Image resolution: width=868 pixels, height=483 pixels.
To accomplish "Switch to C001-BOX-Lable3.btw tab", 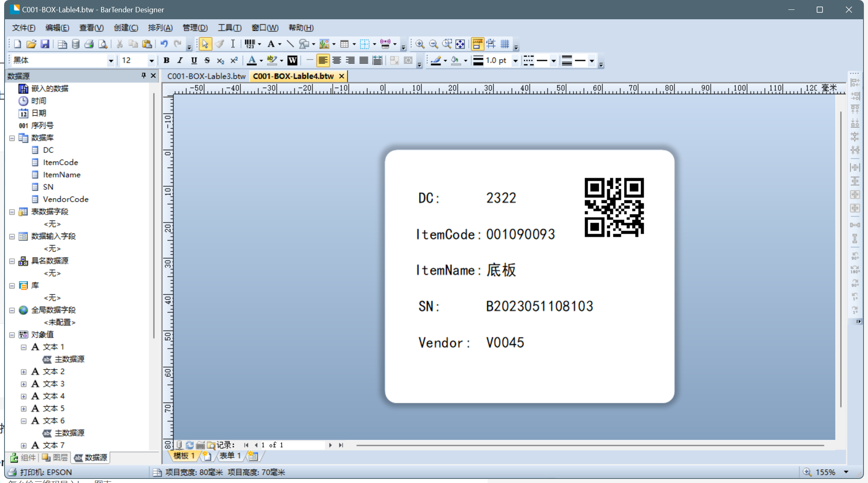I will pyautogui.click(x=206, y=76).
